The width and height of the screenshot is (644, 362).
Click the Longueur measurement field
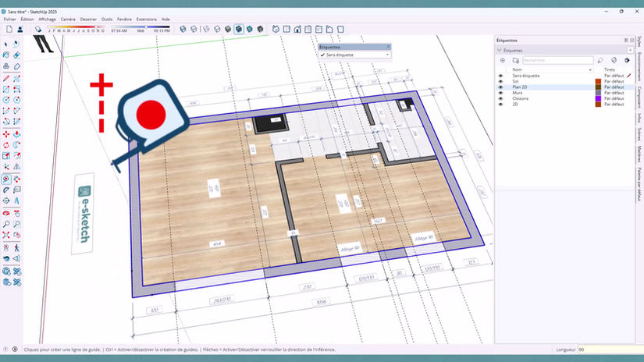click(x=610, y=350)
